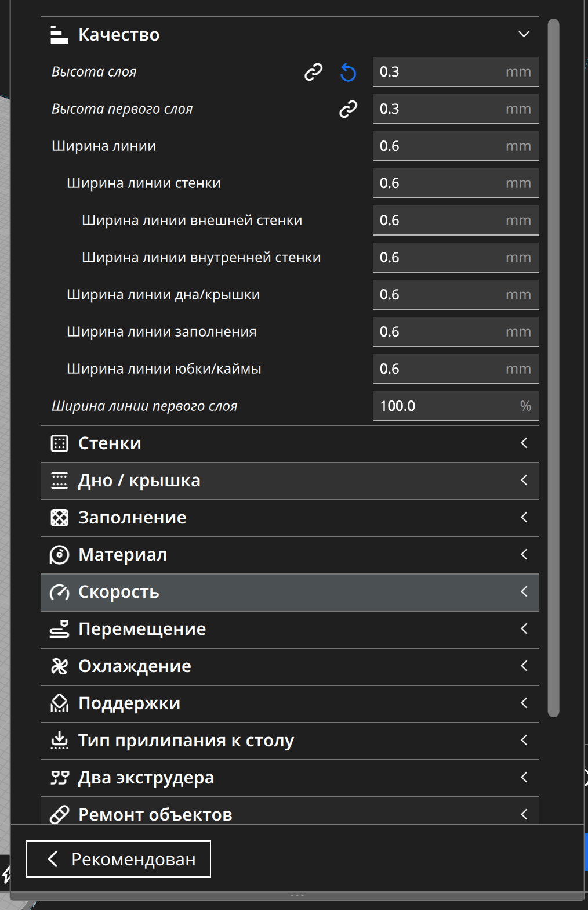Collapse the Качество section chevron
The height and width of the screenshot is (910, 588).
524,35
